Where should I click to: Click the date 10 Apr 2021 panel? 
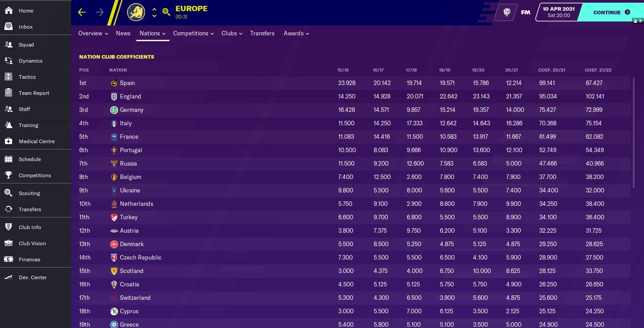[559, 12]
